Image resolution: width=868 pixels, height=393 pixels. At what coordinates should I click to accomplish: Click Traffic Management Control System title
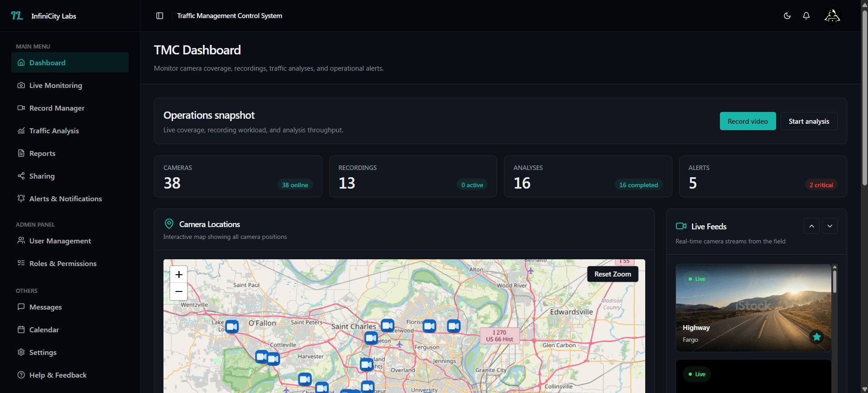click(230, 16)
